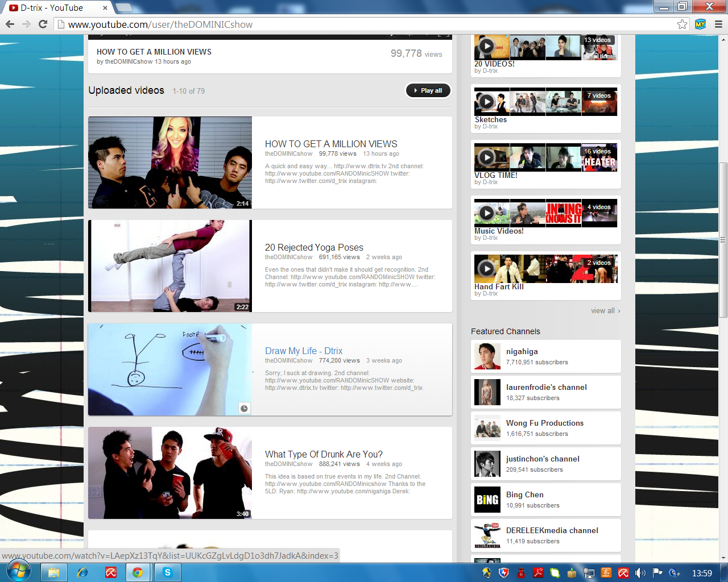Open the Avira red umbrella taskbar icon
This screenshot has height=582, width=728.
click(x=111, y=572)
